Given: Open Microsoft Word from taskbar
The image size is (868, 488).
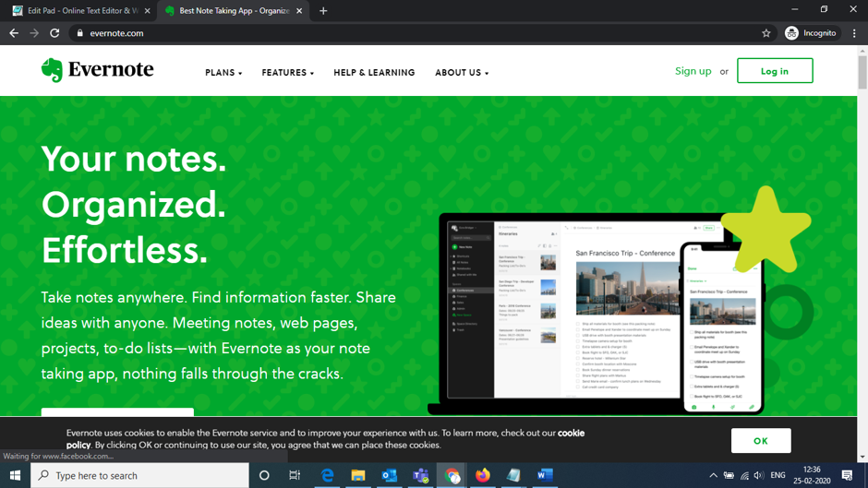Looking at the screenshot, I should [x=545, y=475].
